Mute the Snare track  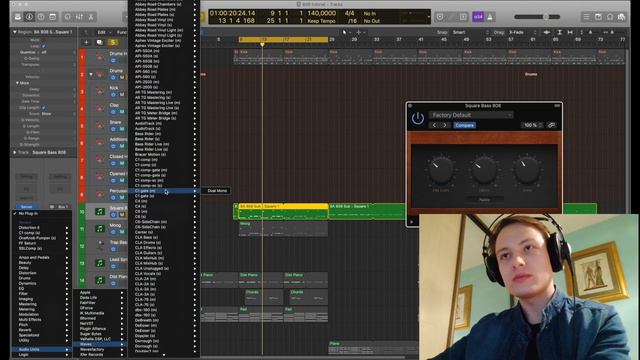pyautogui.click(x=122, y=129)
